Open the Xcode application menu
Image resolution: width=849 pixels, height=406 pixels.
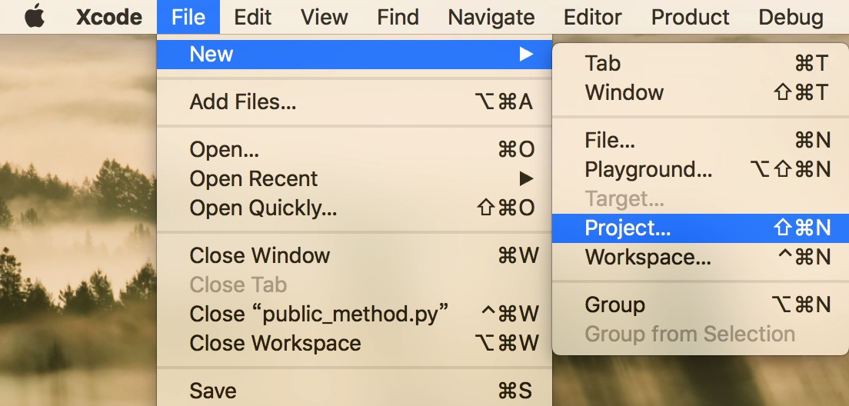pyautogui.click(x=109, y=17)
